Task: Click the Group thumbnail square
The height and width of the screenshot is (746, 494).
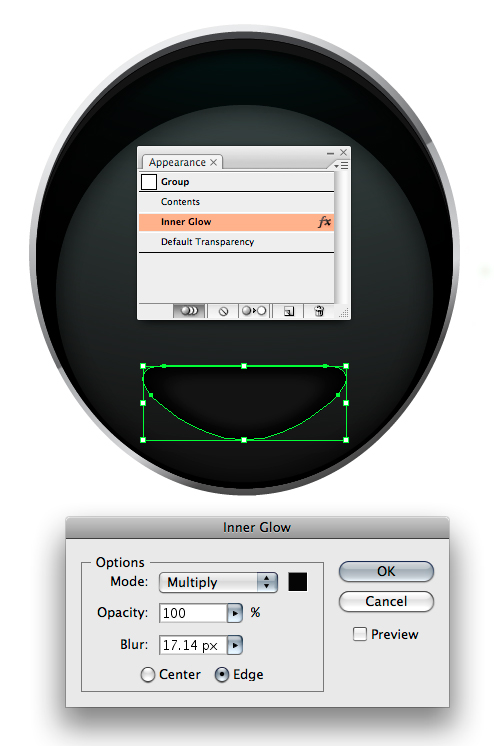Action: (x=149, y=182)
